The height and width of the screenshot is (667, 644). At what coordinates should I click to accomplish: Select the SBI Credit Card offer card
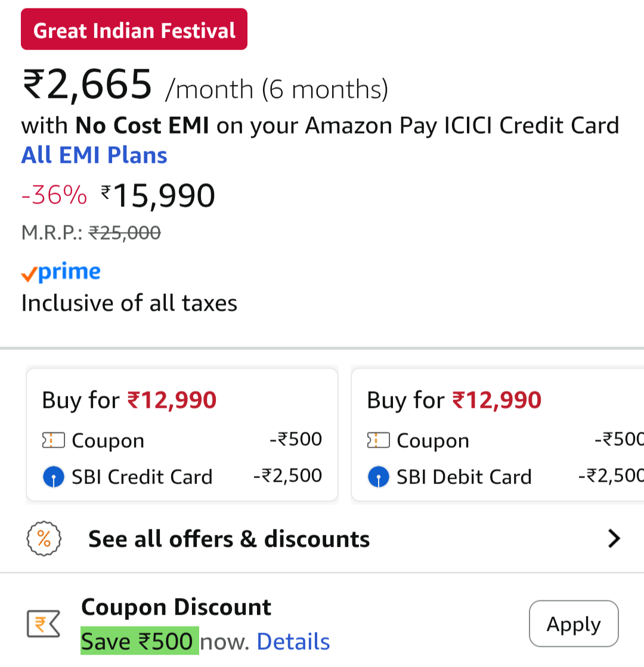point(182,435)
